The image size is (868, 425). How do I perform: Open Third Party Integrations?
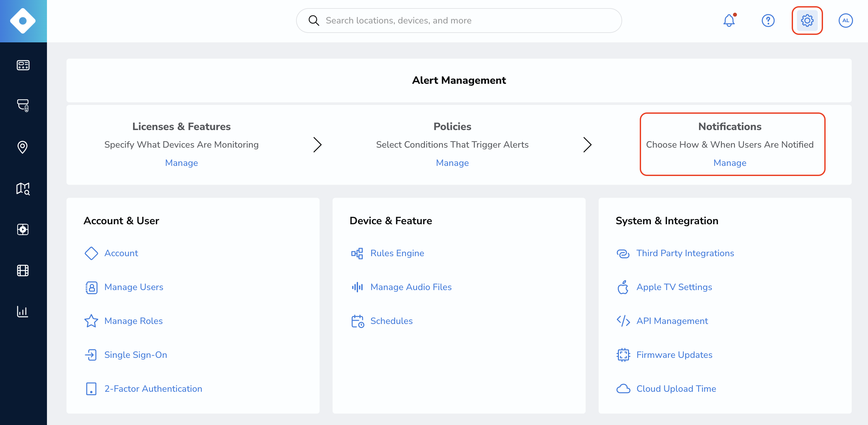[x=685, y=253]
